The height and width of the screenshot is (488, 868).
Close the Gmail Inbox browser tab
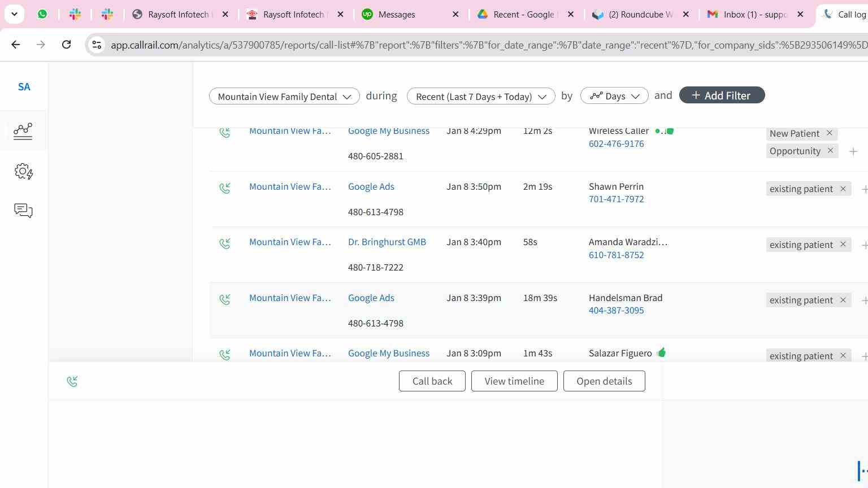[800, 14]
